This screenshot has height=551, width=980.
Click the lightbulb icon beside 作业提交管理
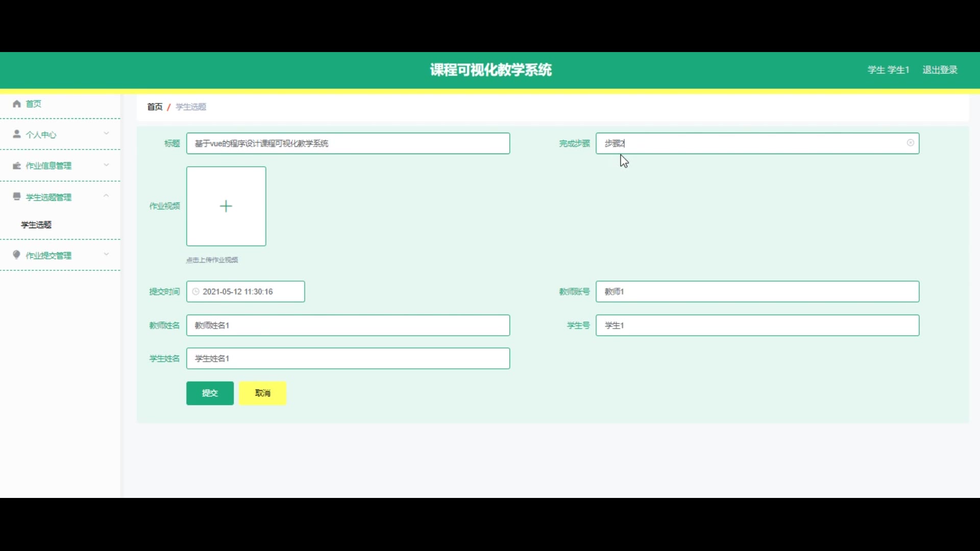click(x=17, y=255)
